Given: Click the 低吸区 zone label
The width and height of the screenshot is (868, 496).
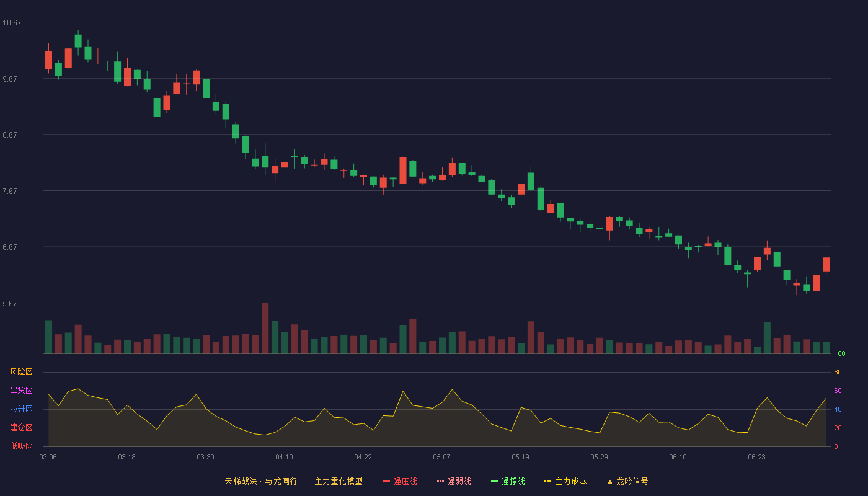Looking at the screenshot, I should coord(21,446).
